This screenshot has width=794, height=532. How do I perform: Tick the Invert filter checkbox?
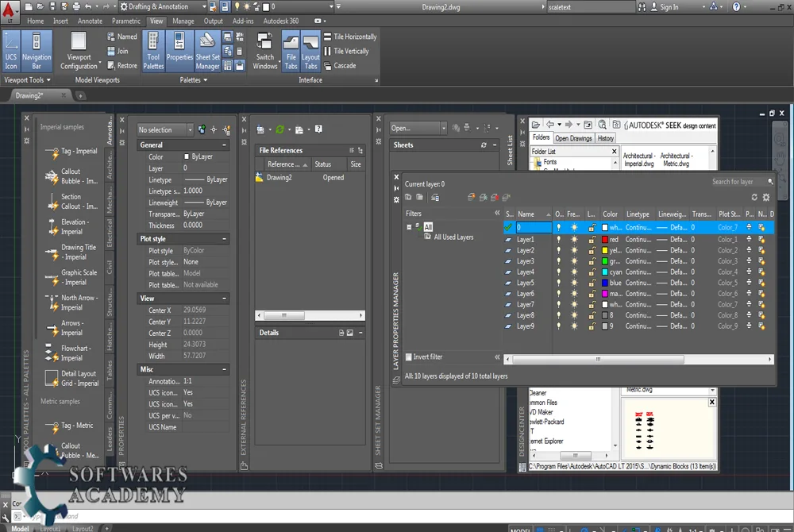tap(409, 357)
